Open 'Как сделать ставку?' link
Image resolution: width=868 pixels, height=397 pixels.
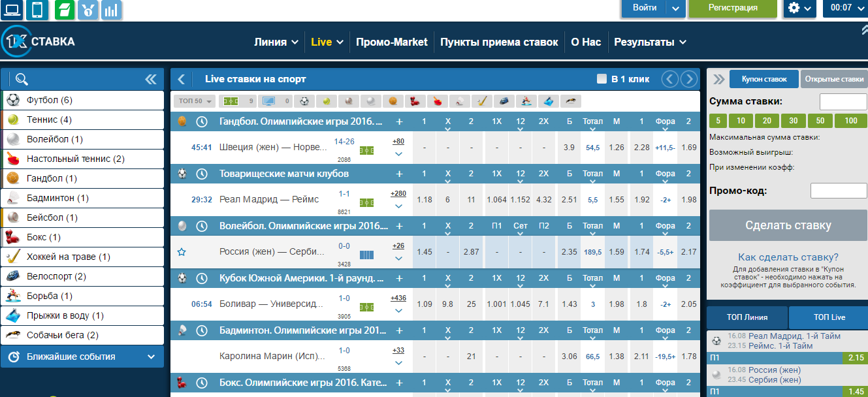(788, 257)
